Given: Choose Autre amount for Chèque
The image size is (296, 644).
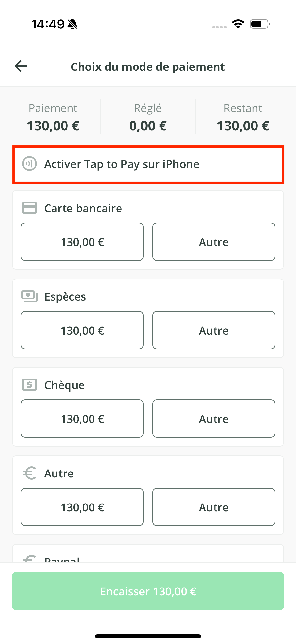Looking at the screenshot, I should pos(214,419).
